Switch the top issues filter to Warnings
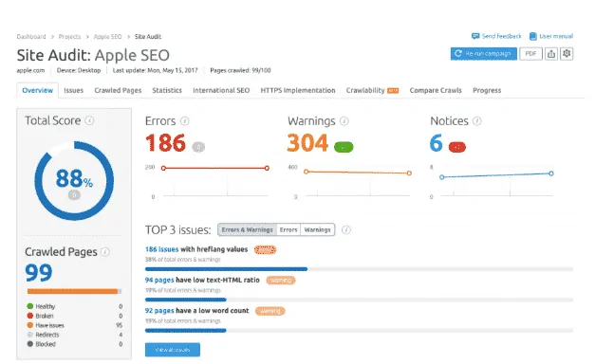The image size is (595, 364). (317, 229)
